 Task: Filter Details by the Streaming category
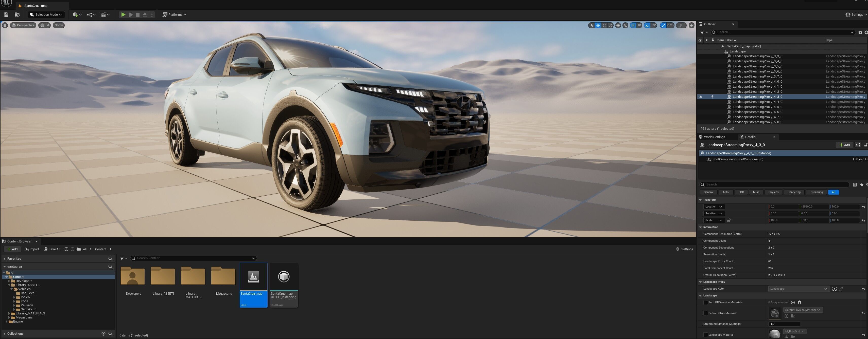pos(816,192)
